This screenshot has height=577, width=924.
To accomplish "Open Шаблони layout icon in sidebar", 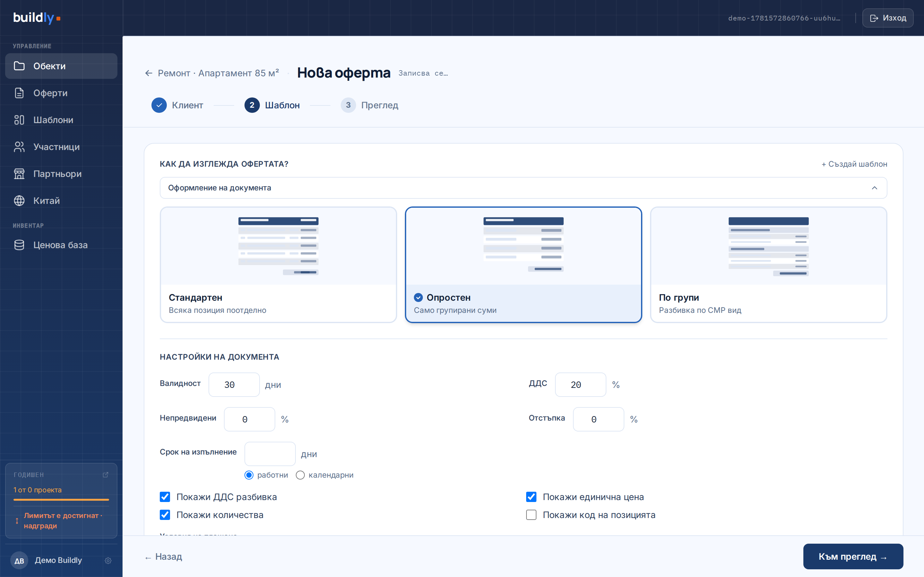I will tap(19, 120).
